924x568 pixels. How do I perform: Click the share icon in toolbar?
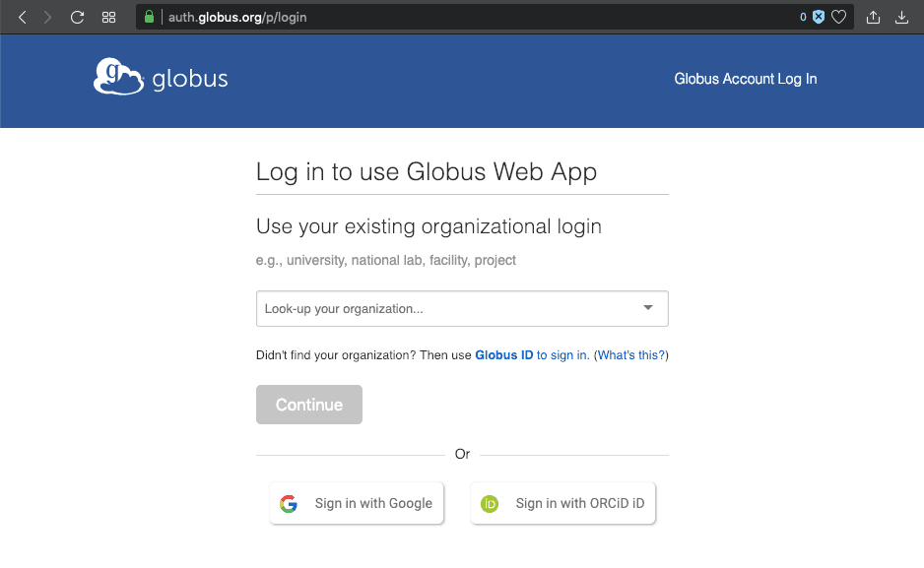click(873, 17)
